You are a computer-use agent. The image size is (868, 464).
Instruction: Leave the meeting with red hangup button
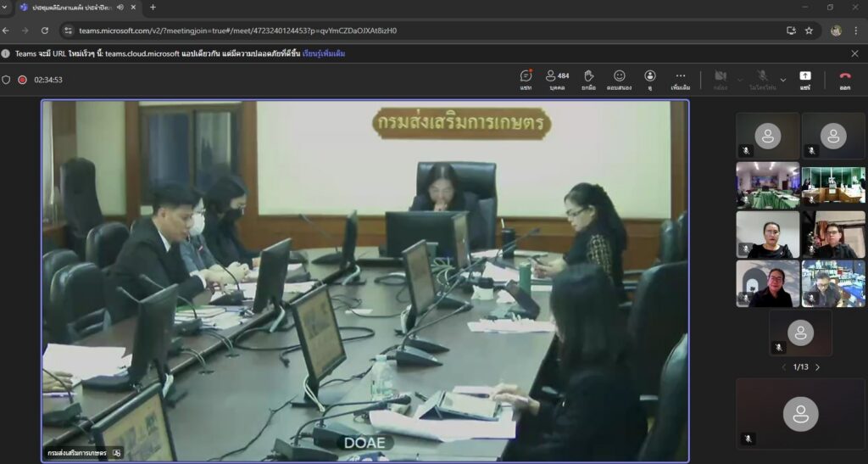844,79
